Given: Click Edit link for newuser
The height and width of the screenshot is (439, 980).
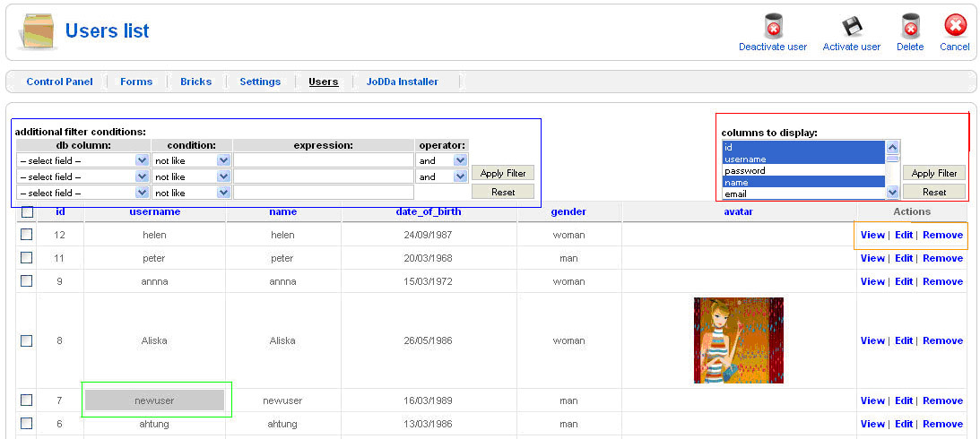Looking at the screenshot, I should point(904,400).
